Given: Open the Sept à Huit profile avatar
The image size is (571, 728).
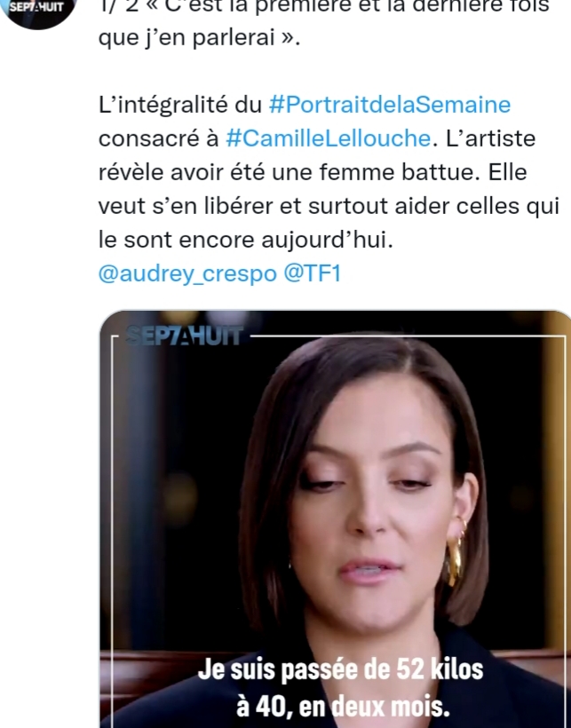Looking at the screenshot, I should pyautogui.click(x=38, y=11).
